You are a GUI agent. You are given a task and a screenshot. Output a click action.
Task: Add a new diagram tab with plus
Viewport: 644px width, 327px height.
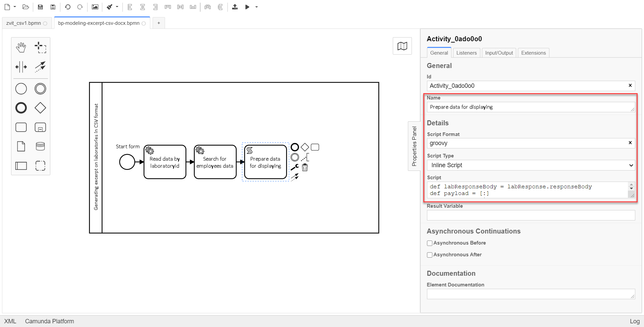(159, 23)
